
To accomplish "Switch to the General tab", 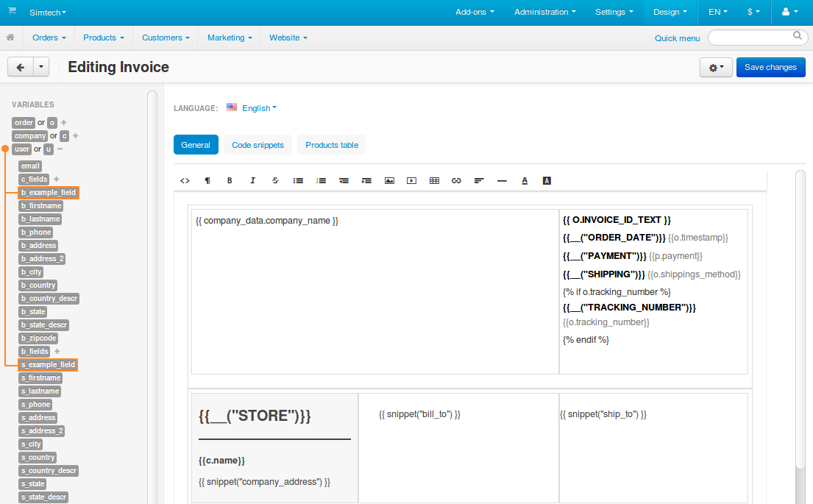I will click(x=196, y=145).
